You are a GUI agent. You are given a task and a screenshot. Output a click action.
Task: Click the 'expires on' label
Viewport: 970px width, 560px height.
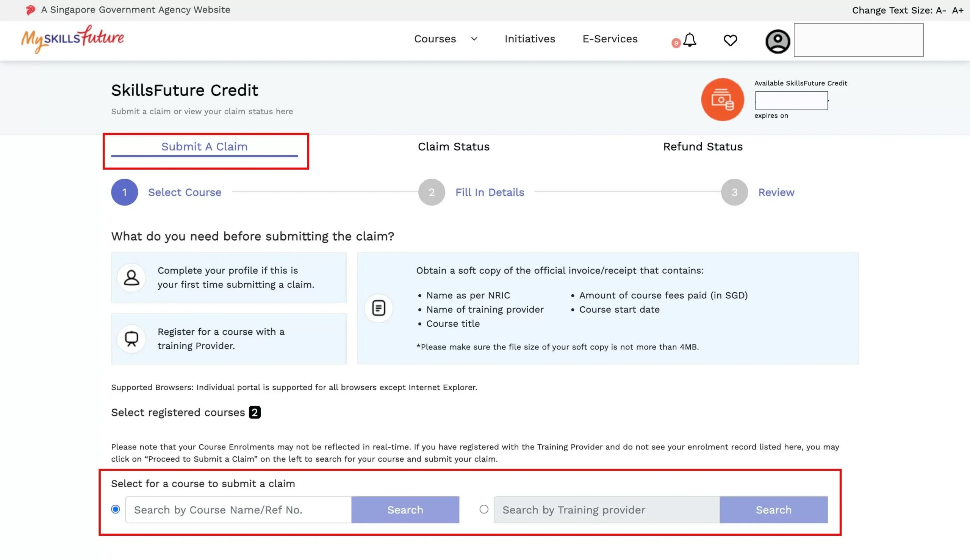point(771,116)
